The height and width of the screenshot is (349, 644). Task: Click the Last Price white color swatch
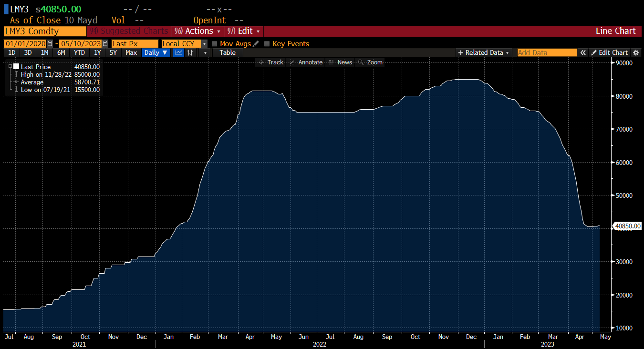[16, 67]
